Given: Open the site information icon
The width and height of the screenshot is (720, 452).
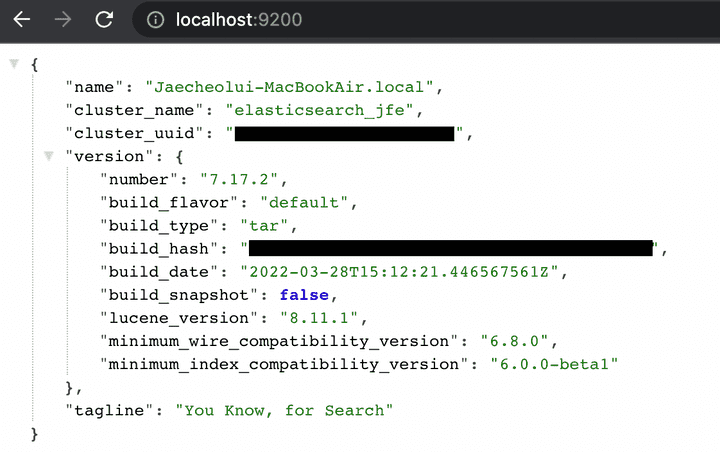Looking at the screenshot, I should pyautogui.click(x=155, y=20).
